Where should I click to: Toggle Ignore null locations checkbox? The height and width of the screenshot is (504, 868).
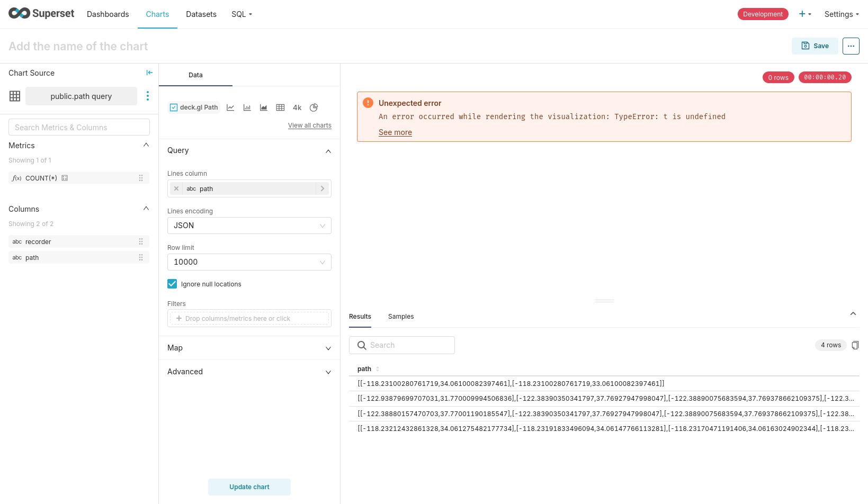click(172, 284)
